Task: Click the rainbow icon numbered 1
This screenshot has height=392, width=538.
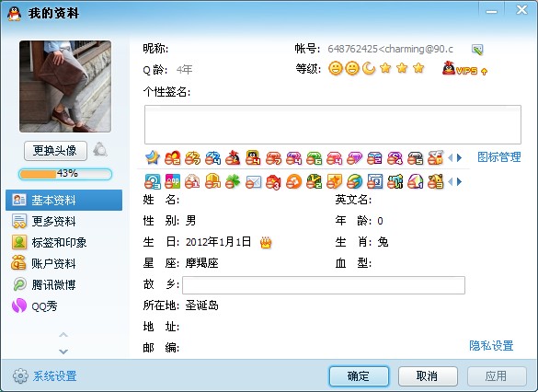Action: pyautogui.click(x=415, y=181)
